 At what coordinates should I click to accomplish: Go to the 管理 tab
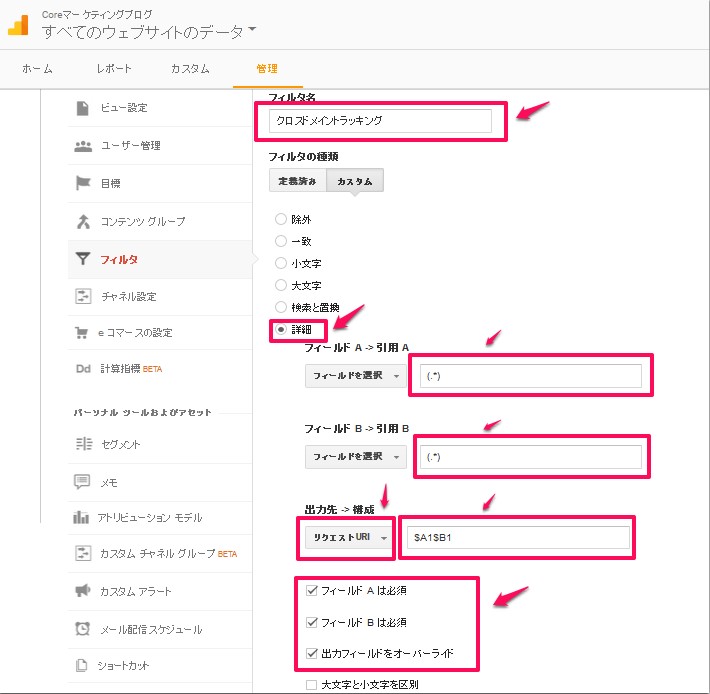tap(267, 69)
